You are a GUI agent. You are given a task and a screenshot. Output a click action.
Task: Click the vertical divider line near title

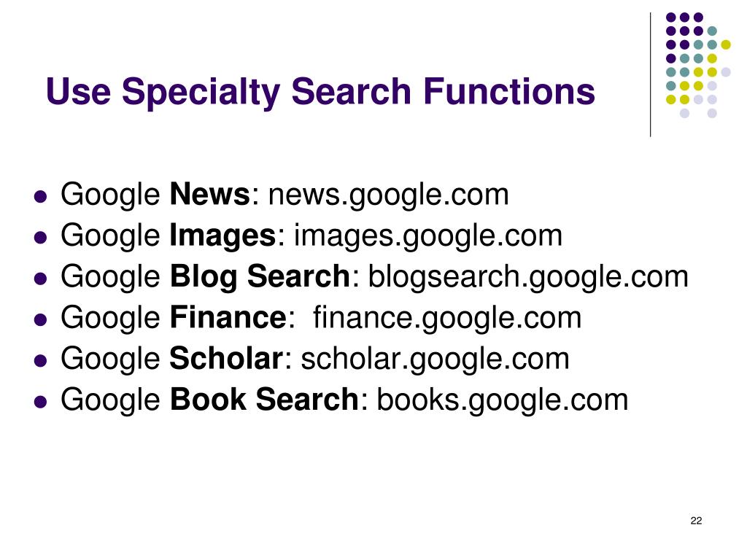click(650, 75)
